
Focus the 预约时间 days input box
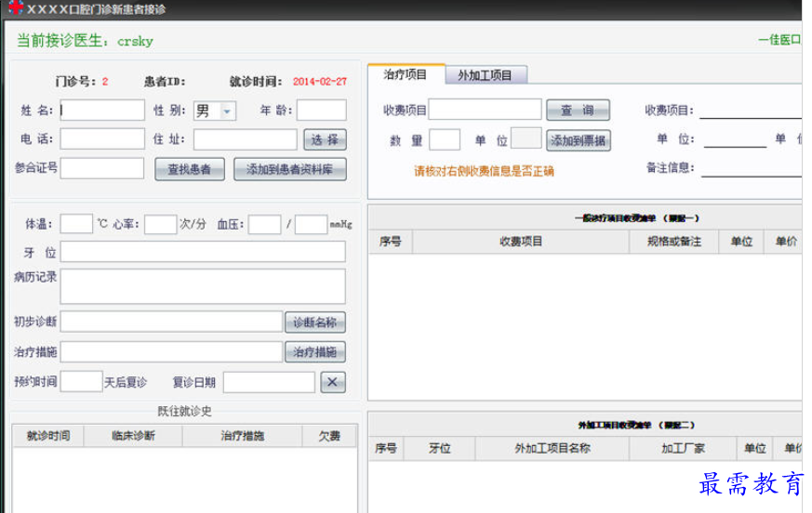pyautogui.click(x=81, y=382)
